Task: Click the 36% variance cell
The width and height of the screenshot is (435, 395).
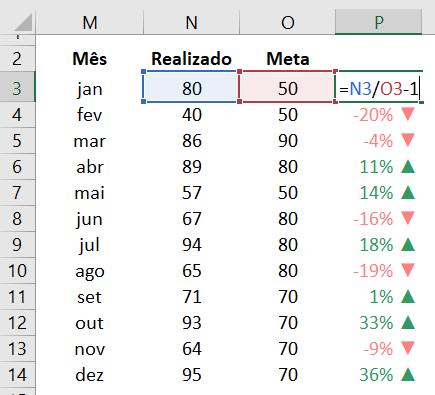Action: (x=379, y=375)
